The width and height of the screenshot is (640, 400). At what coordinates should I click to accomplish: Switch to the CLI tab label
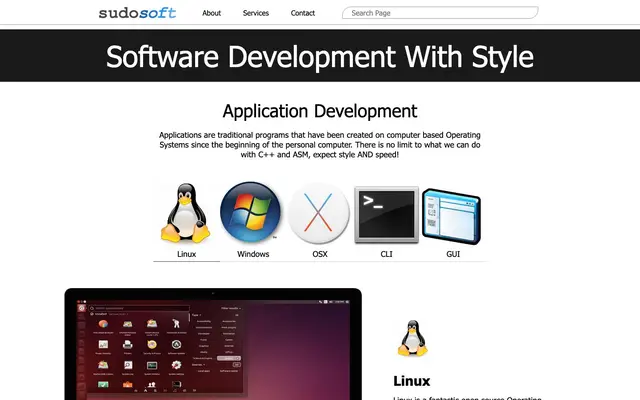click(386, 254)
